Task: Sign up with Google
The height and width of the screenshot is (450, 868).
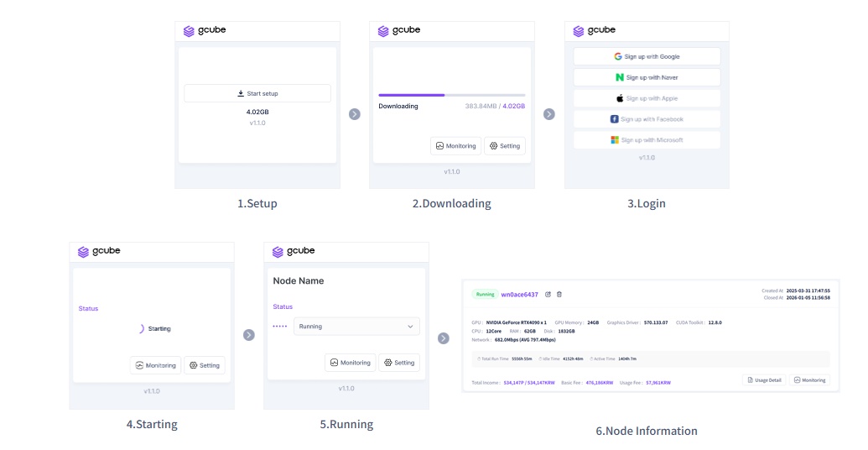Action: point(647,56)
